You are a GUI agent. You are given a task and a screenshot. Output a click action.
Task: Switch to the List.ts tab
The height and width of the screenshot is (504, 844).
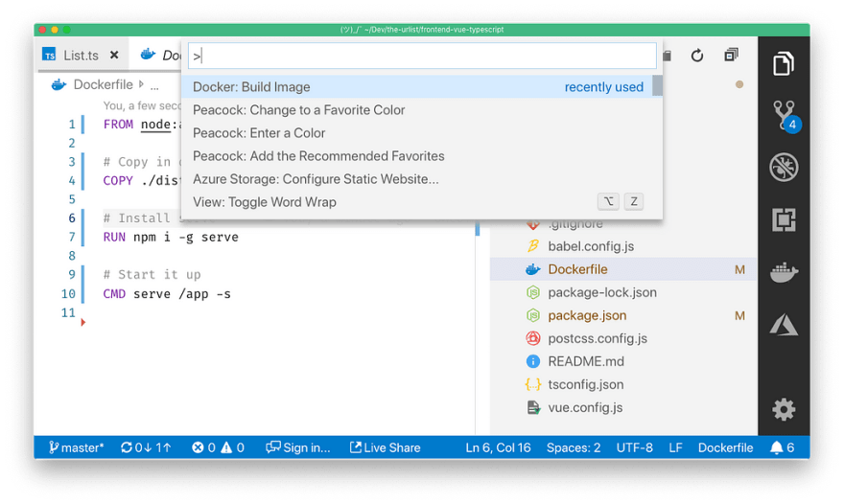(81, 55)
